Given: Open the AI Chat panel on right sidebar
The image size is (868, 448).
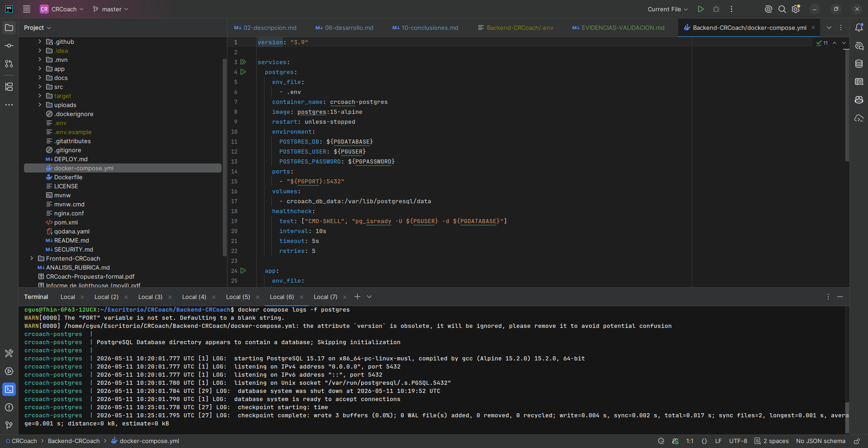Looking at the screenshot, I should 859,46.
